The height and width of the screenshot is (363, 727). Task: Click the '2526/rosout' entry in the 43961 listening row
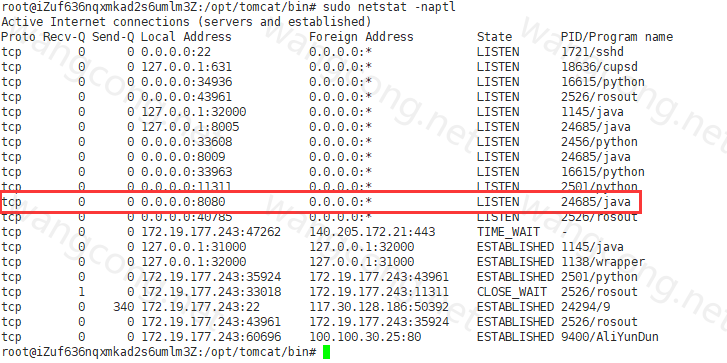pyautogui.click(x=599, y=97)
